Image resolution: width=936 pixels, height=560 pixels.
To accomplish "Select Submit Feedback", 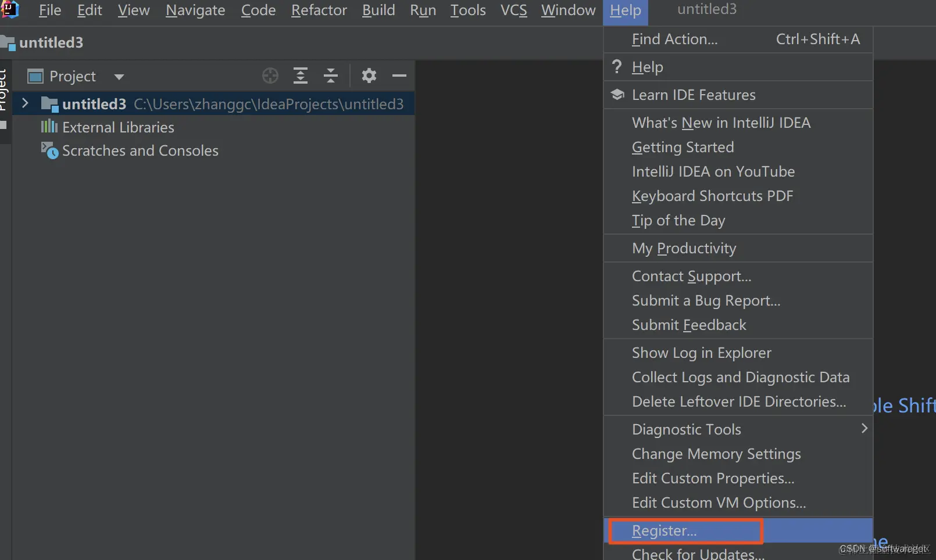I will click(x=738, y=325).
